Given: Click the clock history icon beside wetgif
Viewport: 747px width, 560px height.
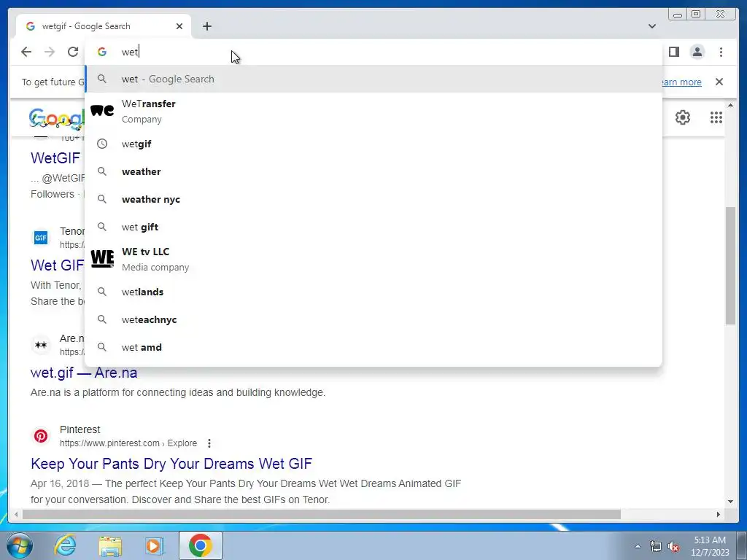Looking at the screenshot, I should 102,144.
